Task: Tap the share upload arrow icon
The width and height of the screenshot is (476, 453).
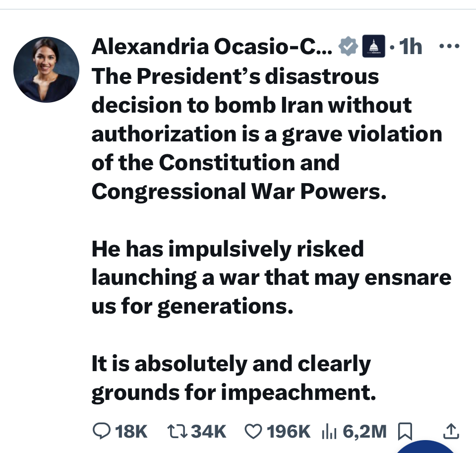Action: 450,431
